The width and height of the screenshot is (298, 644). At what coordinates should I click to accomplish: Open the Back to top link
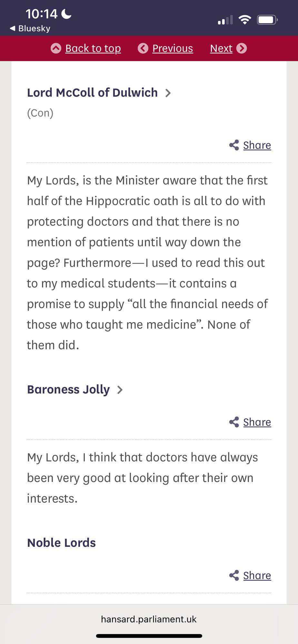pyautogui.click(x=93, y=48)
